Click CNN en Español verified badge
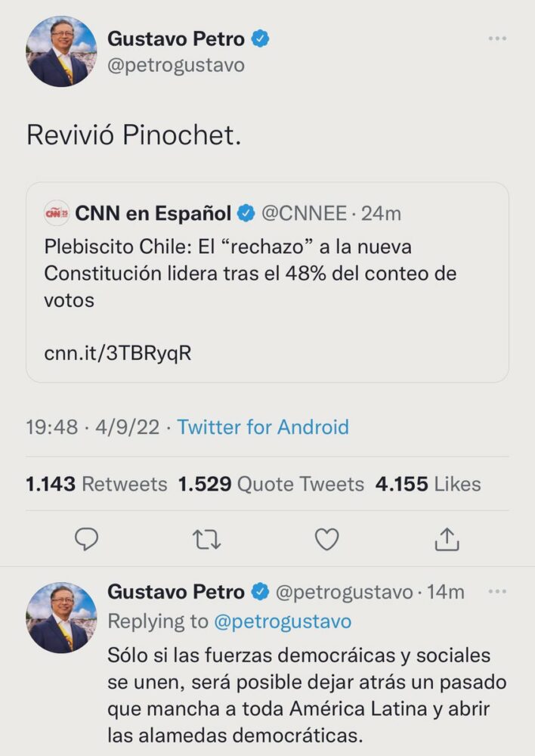This screenshot has height=756, width=535. pyautogui.click(x=246, y=214)
